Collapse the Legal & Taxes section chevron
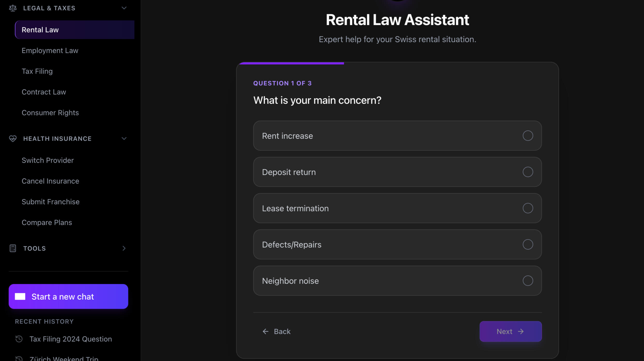Screen dimensions: 644x361 [124, 8]
